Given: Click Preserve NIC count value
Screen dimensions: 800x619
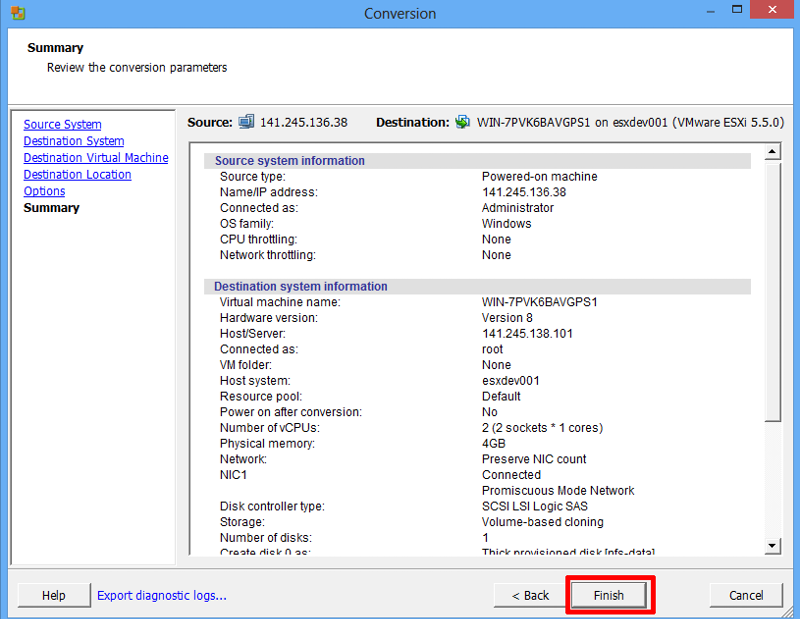Looking at the screenshot, I should (x=534, y=459).
